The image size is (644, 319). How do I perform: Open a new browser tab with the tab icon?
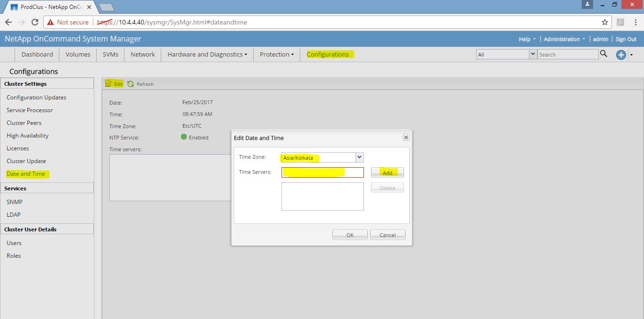tap(106, 7)
